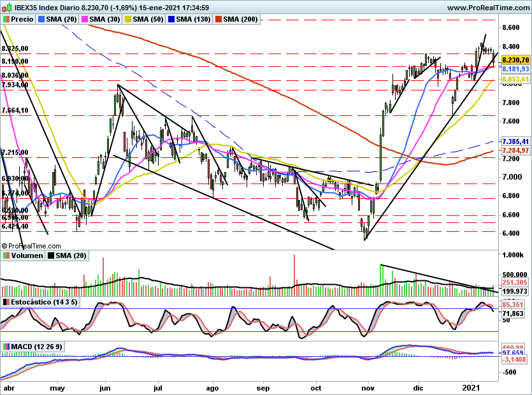This screenshot has height=395, width=532.
Task: Select the red SMA (200) color swatch
Action: 218,19
